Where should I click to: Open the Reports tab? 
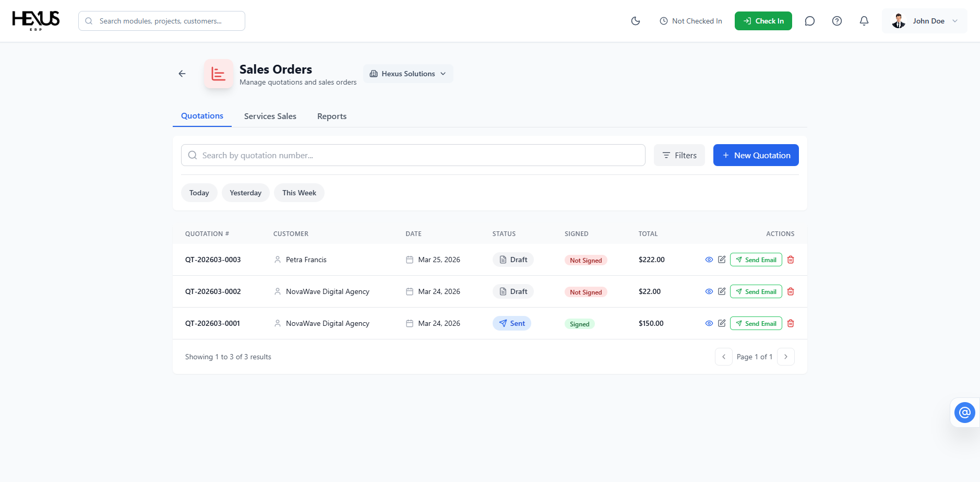tap(332, 116)
